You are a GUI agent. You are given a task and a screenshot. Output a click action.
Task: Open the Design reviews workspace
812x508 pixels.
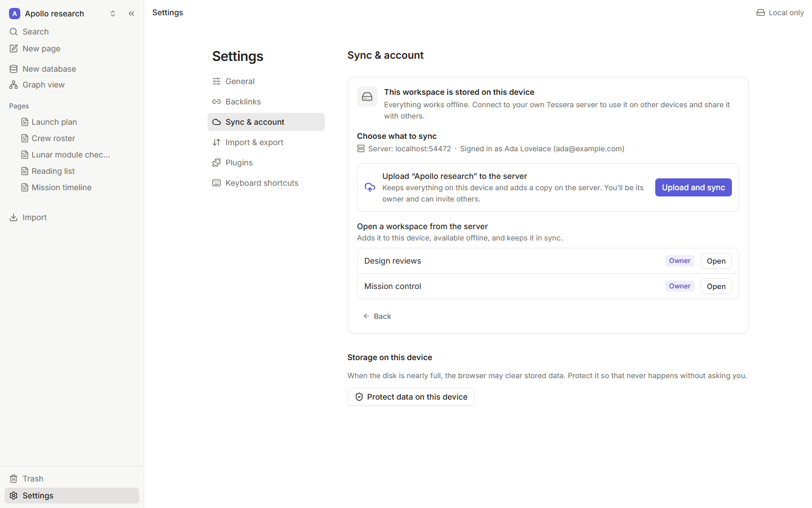pyautogui.click(x=716, y=261)
